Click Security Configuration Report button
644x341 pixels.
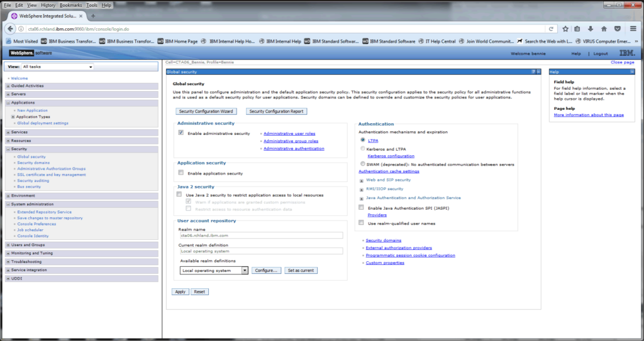point(277,111)
